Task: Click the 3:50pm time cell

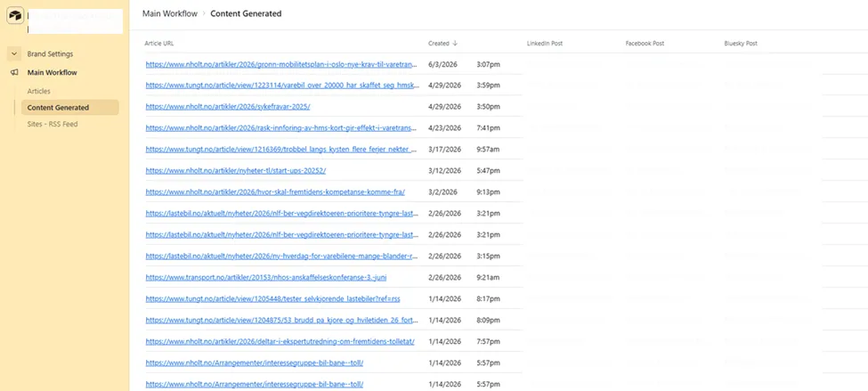Action: pos(488,107)
